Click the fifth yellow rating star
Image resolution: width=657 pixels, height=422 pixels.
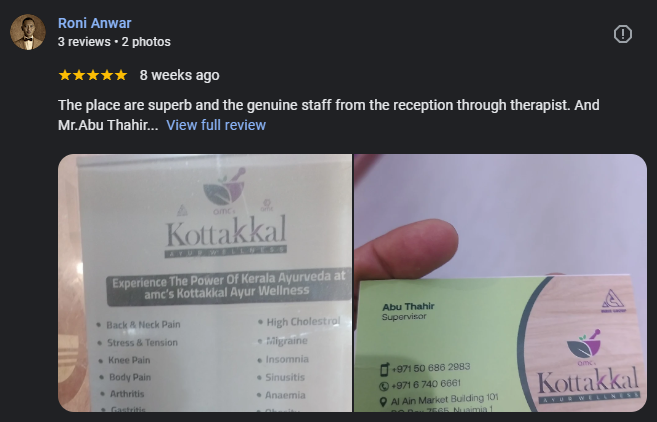[121, 75]
